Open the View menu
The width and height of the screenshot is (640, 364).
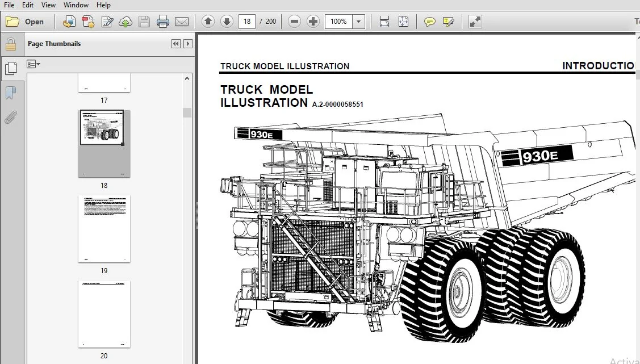click(48, 5)
